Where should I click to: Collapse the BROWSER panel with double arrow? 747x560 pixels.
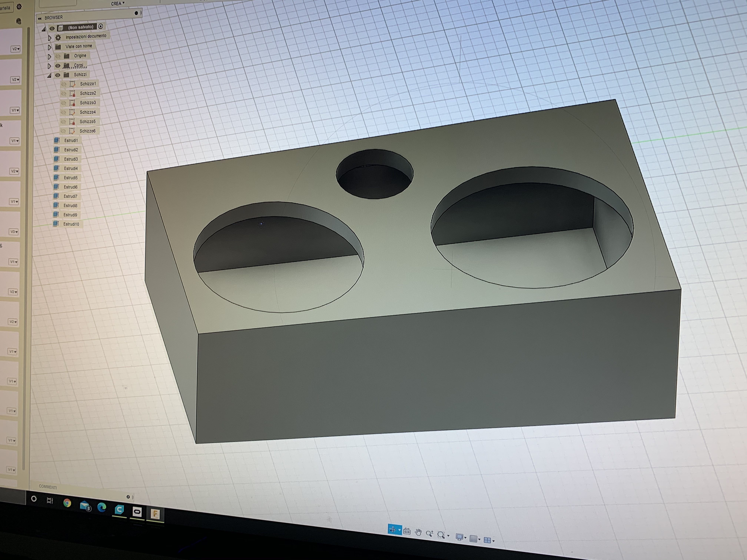coord(40,19)
